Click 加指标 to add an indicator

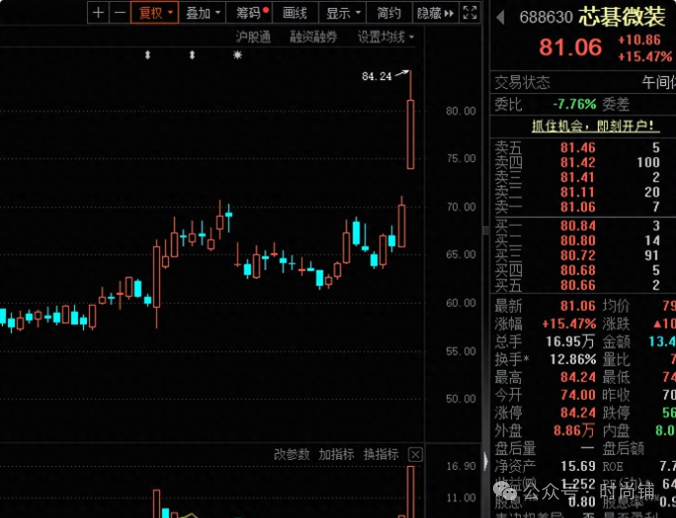337,454
